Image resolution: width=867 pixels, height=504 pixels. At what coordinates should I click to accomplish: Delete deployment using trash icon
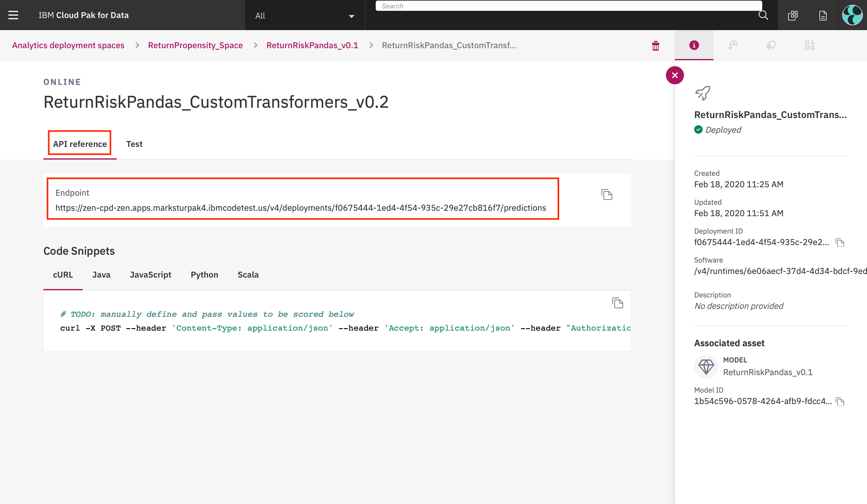(655, 45)
